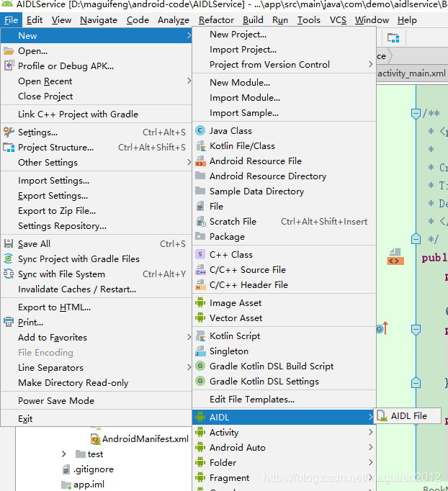The height and width of the screenshot is (491, 448).
Task: Open the VCS menu
Action: click(338, 20)
